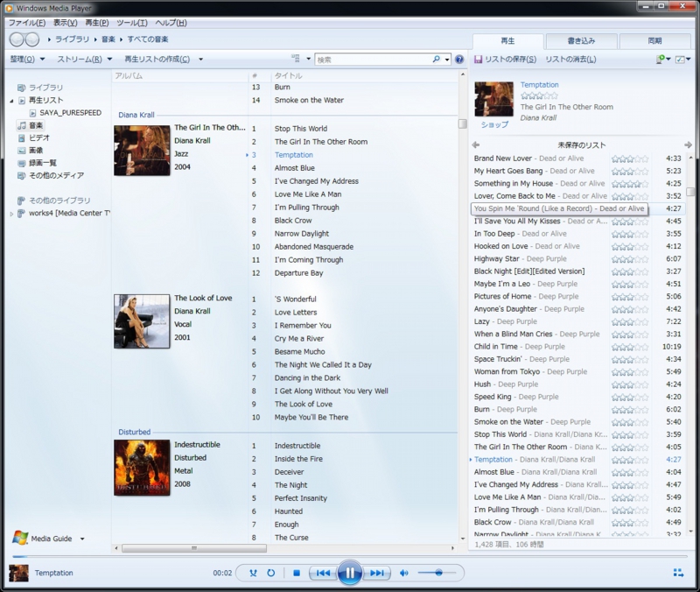Open the 再生(P) menu

(x=97, y=23)
